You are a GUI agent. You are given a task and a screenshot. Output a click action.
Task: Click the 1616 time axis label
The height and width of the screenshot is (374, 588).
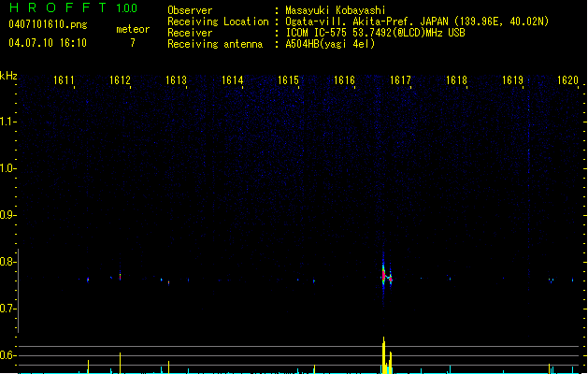(344, 79)
